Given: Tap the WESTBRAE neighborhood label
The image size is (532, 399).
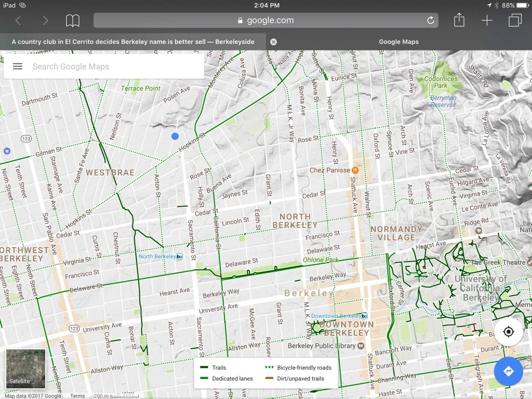Looking at the screenshot, I should (110, 173).
